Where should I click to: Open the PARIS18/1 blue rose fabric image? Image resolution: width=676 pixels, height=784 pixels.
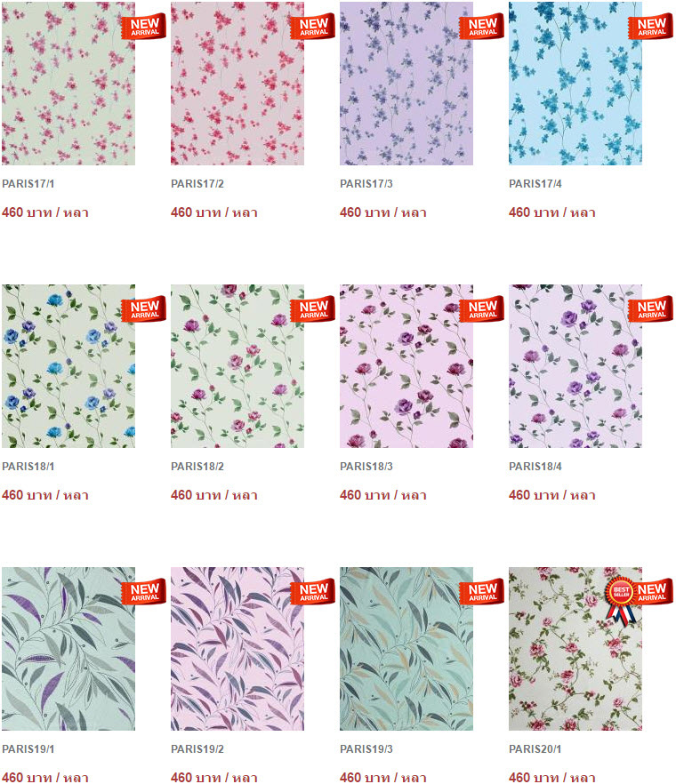click(68, 366)
